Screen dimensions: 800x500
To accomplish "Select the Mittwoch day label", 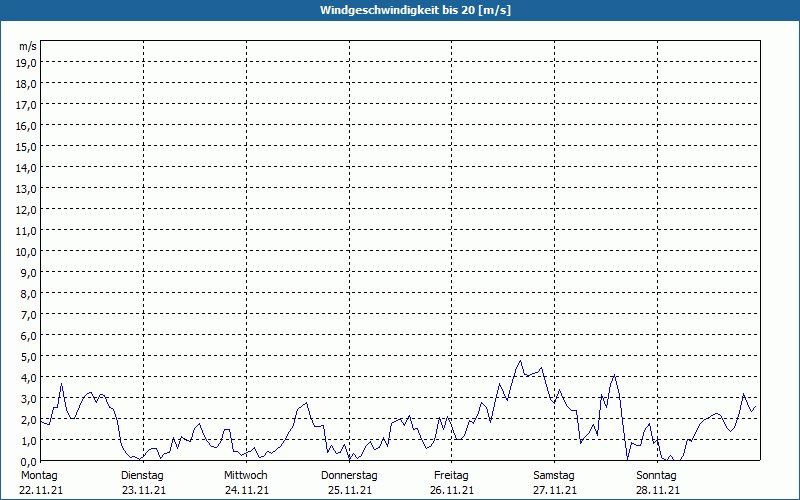I will 245,475.
